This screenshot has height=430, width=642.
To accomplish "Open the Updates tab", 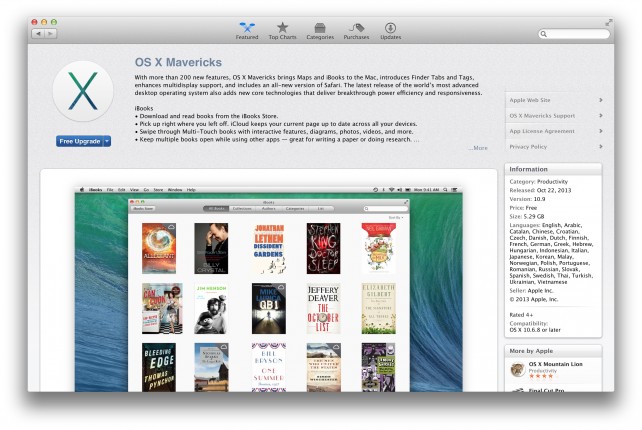I will [390, 31].
